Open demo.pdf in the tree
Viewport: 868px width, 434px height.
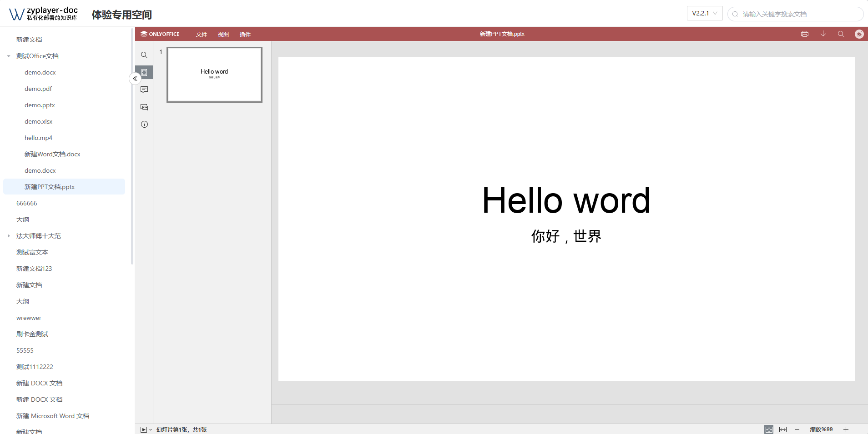[x=38, y=89]
